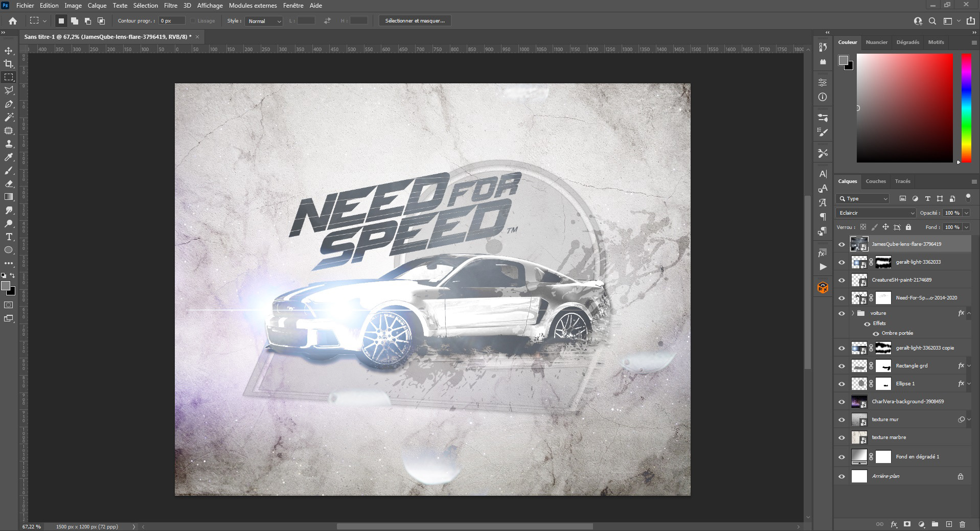The height and width of the screenshot is (531, 980).
Task: Open the Fichier menu
Action: point(25,6)
